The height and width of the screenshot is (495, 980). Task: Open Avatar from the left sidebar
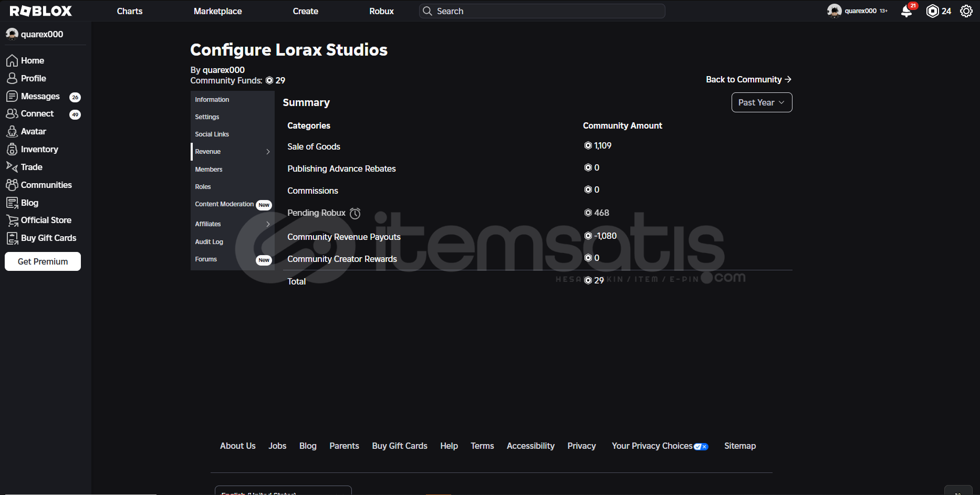33,131
